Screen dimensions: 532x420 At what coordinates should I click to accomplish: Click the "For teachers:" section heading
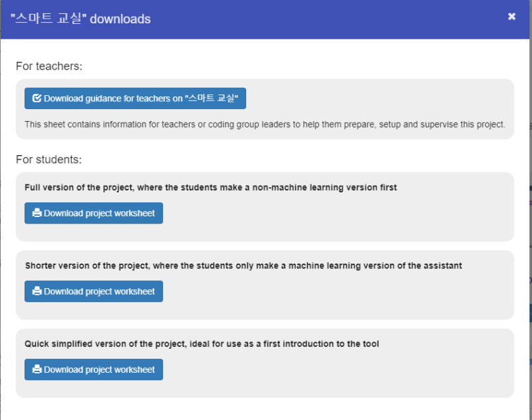(49, 67)
